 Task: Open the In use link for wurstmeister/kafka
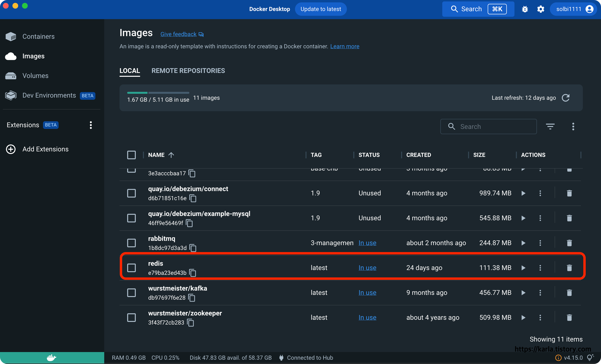pyautogui.click(x=367, y=292)
